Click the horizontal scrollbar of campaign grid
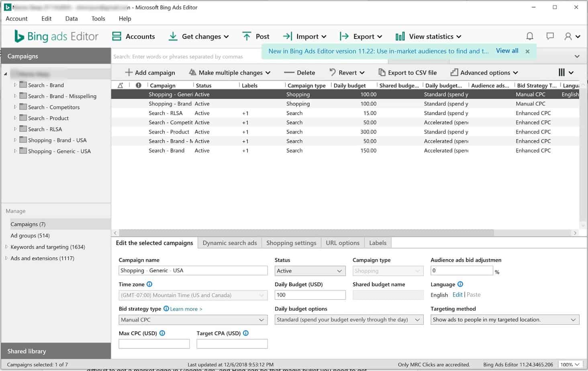 tap(306, 233)
